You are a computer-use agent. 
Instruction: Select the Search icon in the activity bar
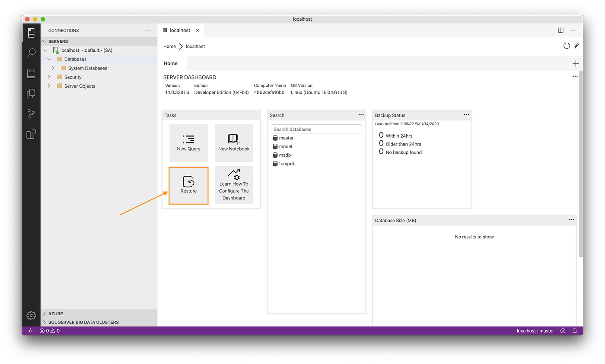[x=31, y=53]
